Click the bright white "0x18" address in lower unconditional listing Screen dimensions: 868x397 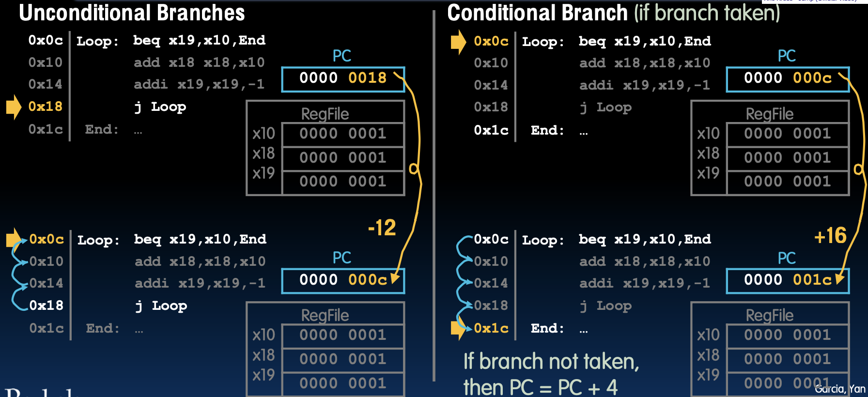(x=46, y=305)
